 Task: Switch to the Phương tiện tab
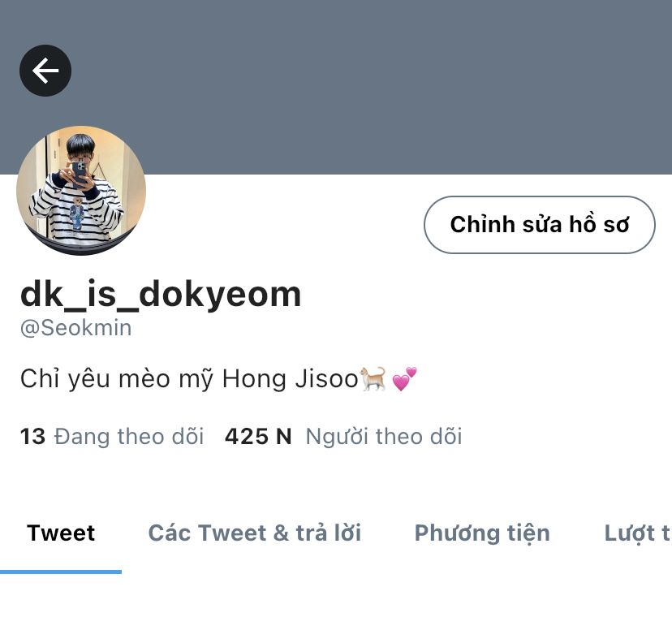tap(482, 534)
